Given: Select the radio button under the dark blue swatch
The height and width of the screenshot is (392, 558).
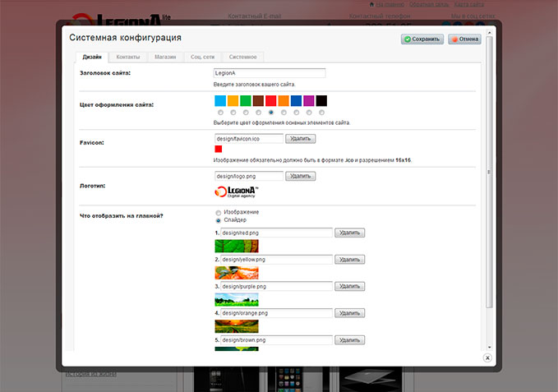Looking at the screenshot, I should [297, 113].
